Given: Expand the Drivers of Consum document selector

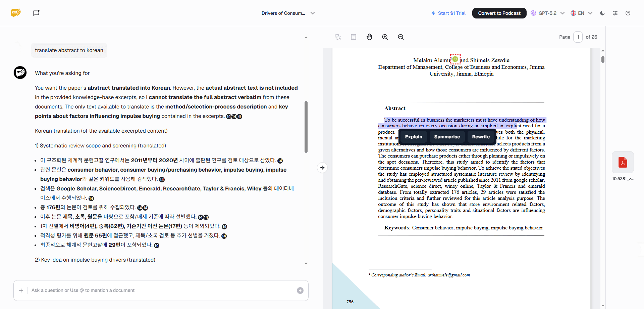Looking at the screenshot, I should (x=312, y=13).
